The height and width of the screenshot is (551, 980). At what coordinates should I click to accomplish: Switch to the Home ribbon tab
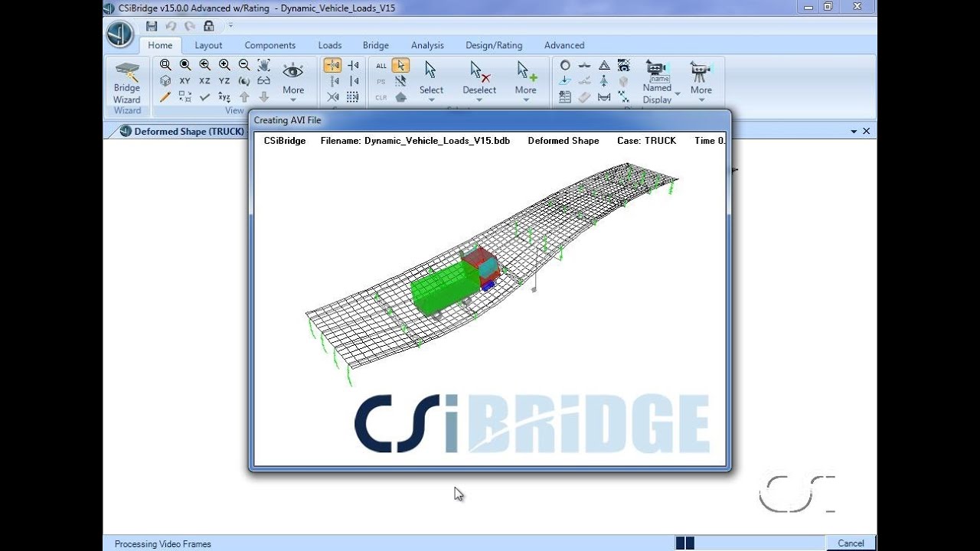tap(160, 45)
